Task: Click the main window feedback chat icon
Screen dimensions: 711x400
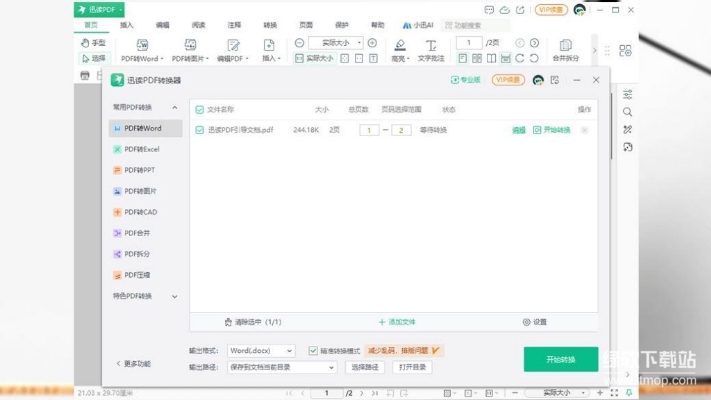Action: 489,10
